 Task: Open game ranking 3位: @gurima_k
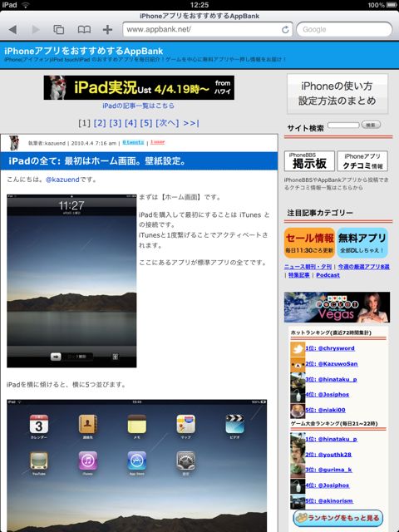point(328,470)
